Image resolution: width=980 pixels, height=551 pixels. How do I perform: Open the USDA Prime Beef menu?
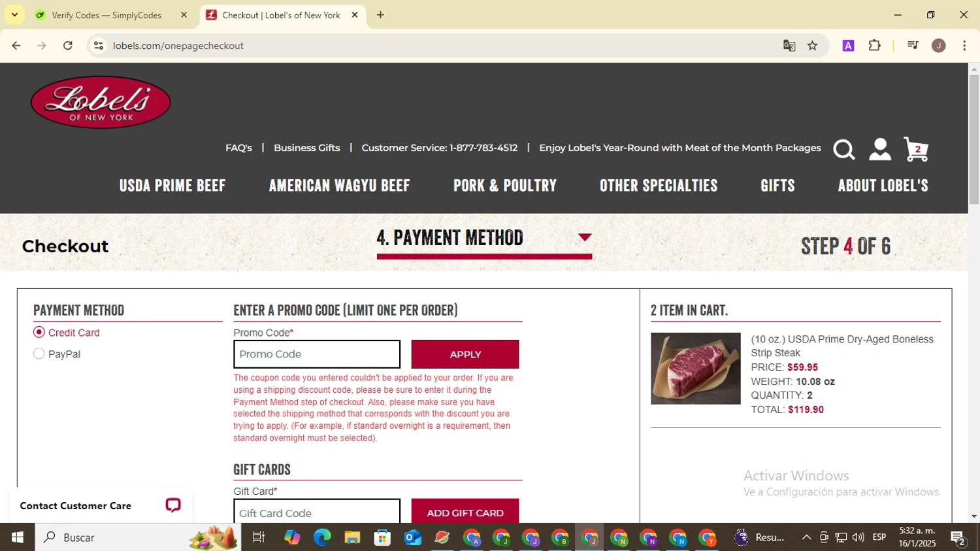pos(172,186)
